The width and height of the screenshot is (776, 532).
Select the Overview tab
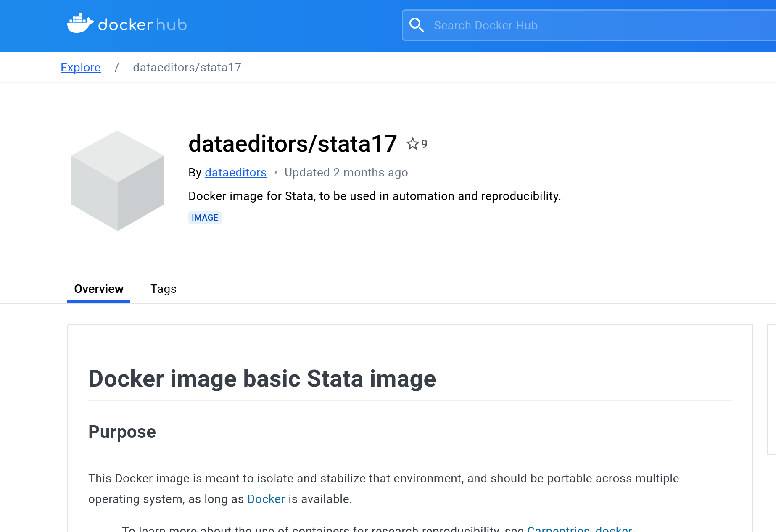point(98,289)
